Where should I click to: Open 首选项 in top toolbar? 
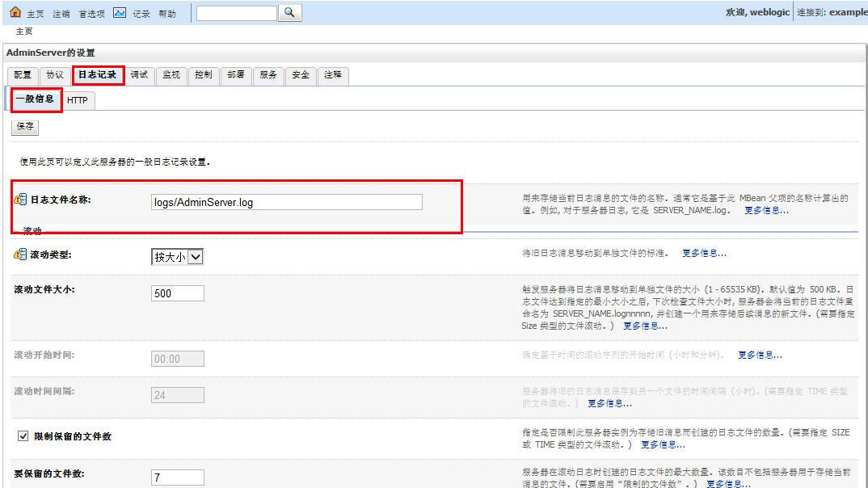point(91,14)
